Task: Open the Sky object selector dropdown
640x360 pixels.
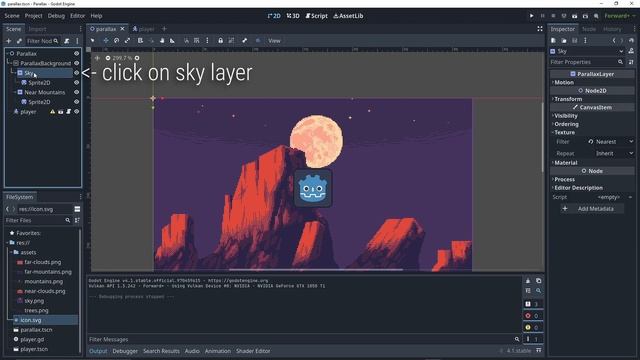Action: point(587,51)
